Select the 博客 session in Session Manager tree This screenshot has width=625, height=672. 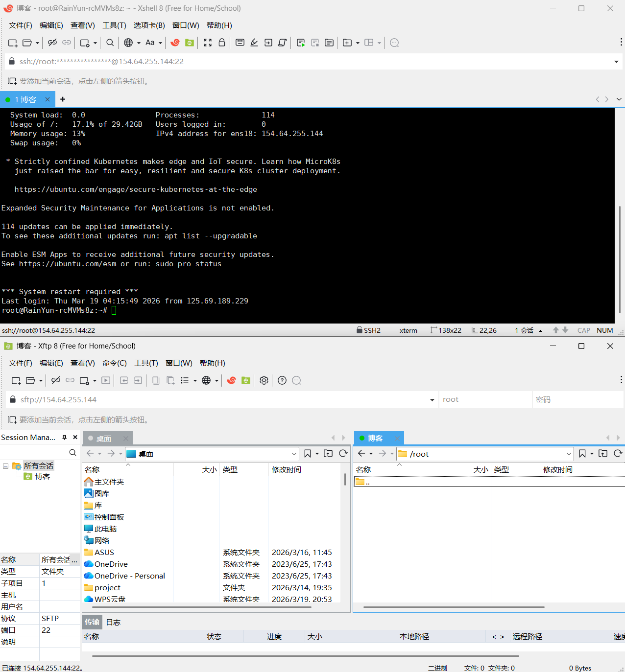click(x=38, y=477)
